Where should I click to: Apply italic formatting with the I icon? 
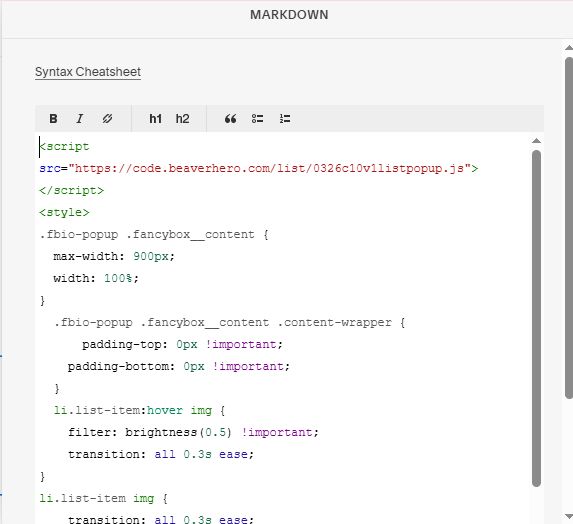coord(80,118)
